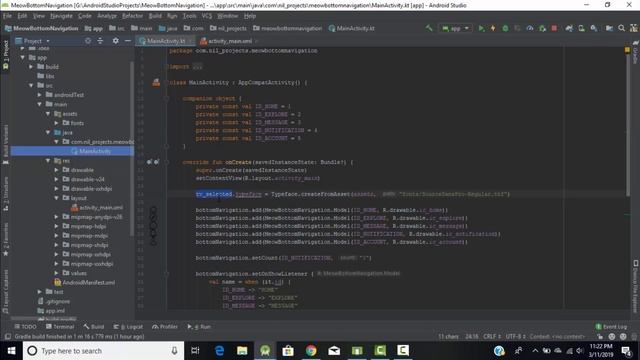Open the Task View taskbar icon
Viewport: 640px width, 360px height.
pos(195,350)
